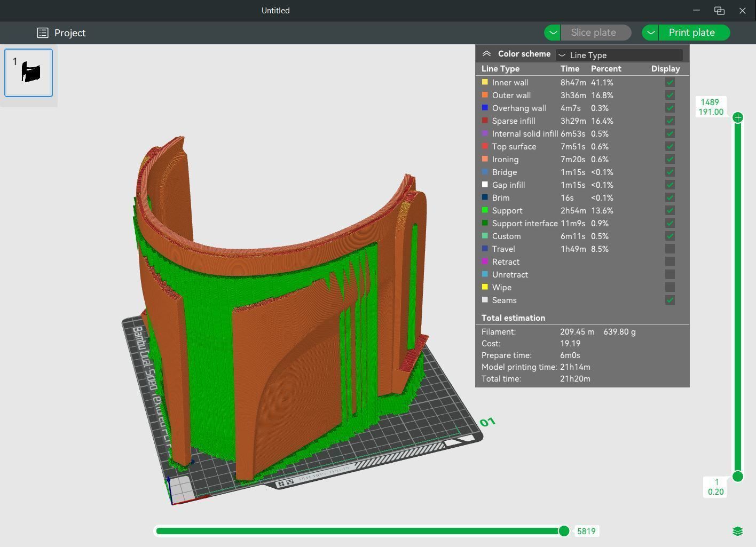Click the Overhang wall blue swatch
Image resolution: width=756 pixels, height=547 pixels.
(x=485, y=108)
